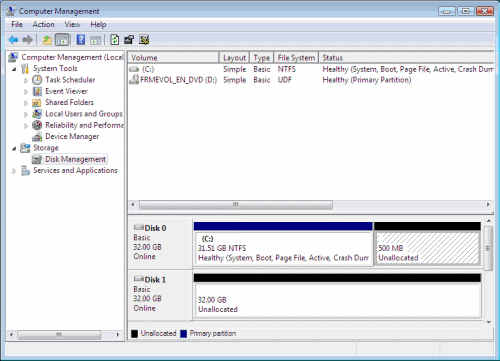This screenshot has width=500, height=361.
Task: Click the Show/Hide Action Pane icon
Action: [x=95, y=40]
